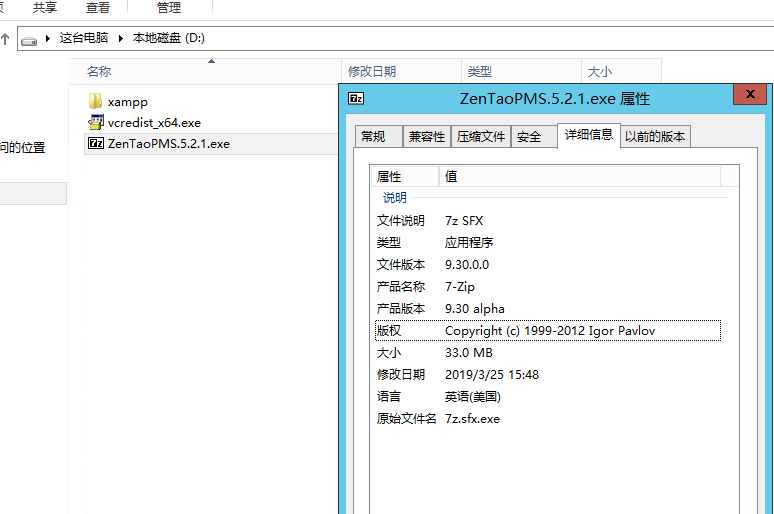
Task: Expand the arrow before 这台电脑 breadcrumb
Action: [48, 38]
